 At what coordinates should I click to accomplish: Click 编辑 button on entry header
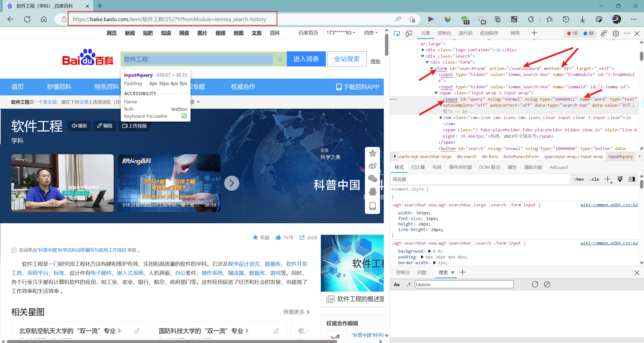click(x=104, y=126)
